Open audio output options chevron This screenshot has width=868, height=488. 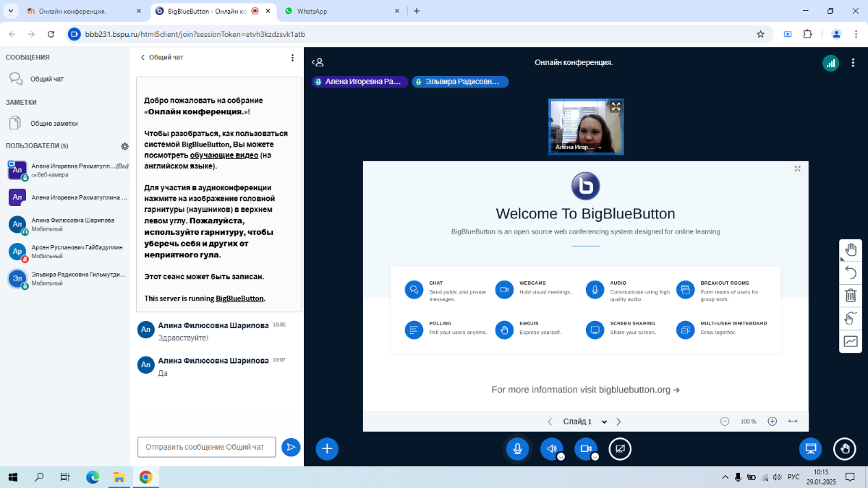click(x=561, y=456)
